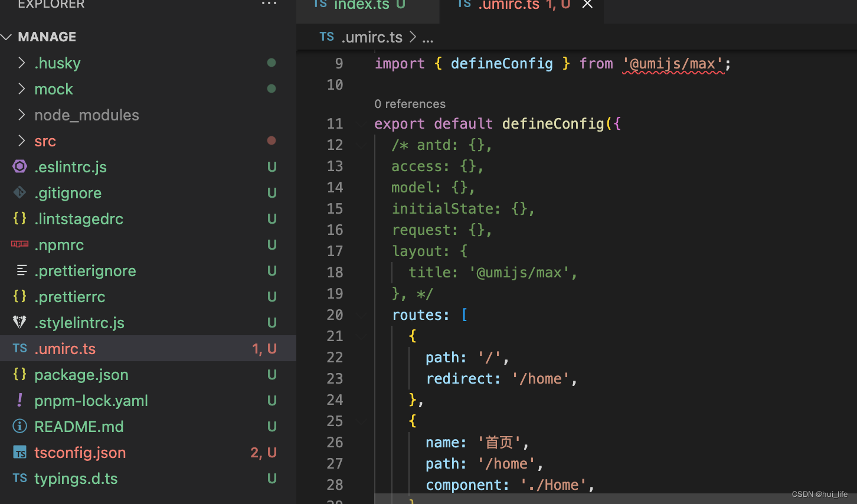Click the TS config icon of tsconfig.json

[19, 453]
